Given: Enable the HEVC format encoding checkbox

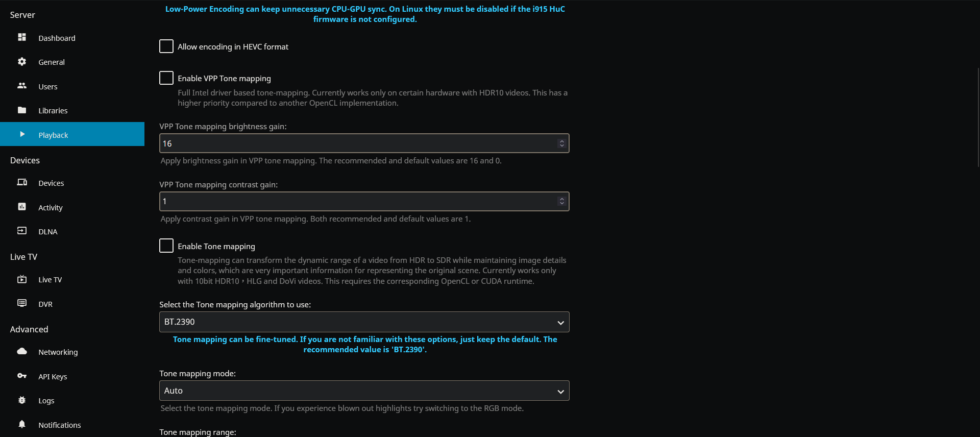Looking at the screenshot, I should click(166, 46).
